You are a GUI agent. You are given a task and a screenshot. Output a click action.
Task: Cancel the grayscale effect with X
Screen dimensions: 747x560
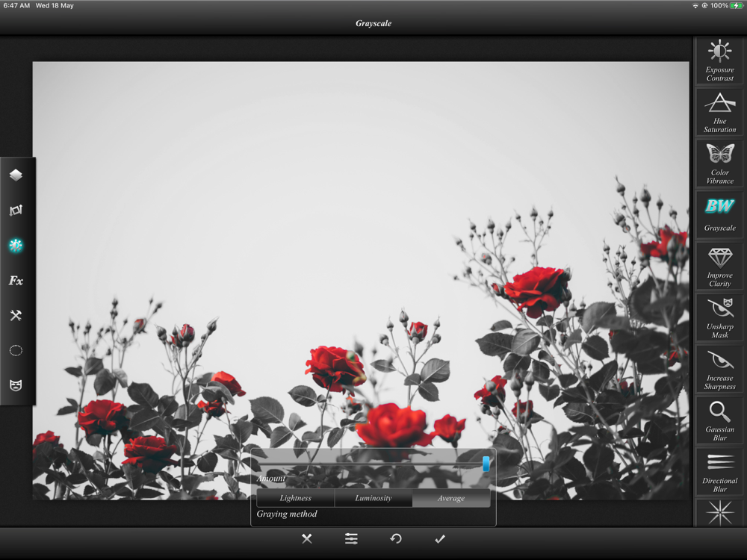(307, 538)
